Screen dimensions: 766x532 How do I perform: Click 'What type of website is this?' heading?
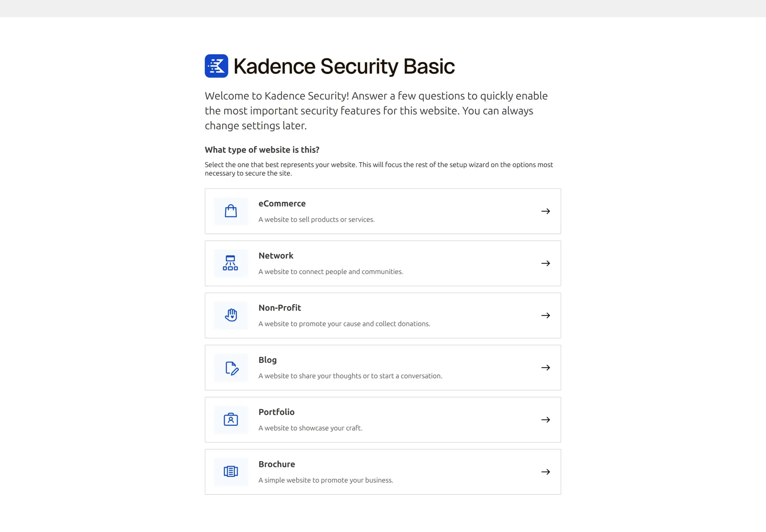(262, 150)
